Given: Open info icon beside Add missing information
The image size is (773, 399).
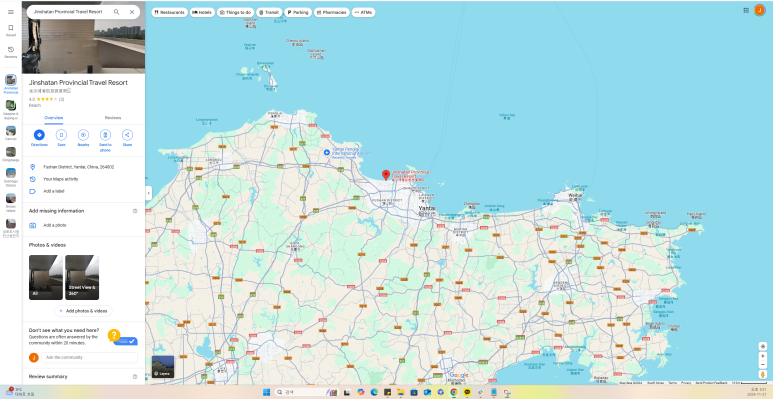Looking at the screenshot, I should pos(135,211).
